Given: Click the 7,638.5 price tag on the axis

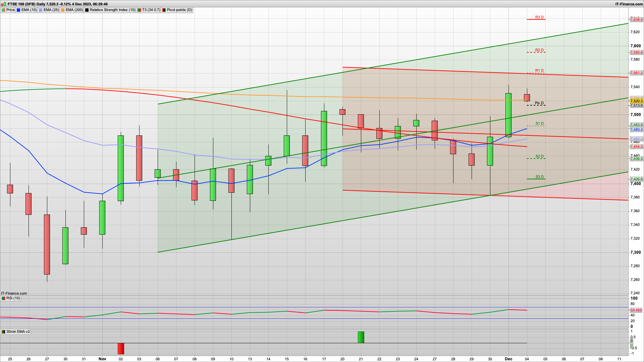Looking at the screenshot, I should pos(636,20).
